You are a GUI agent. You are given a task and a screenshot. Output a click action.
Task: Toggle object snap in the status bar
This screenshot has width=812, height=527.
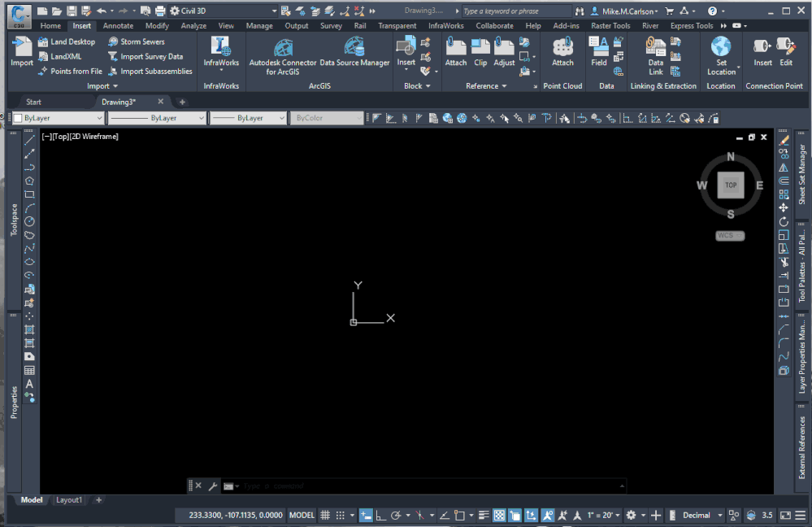click(x=459, y=515)
